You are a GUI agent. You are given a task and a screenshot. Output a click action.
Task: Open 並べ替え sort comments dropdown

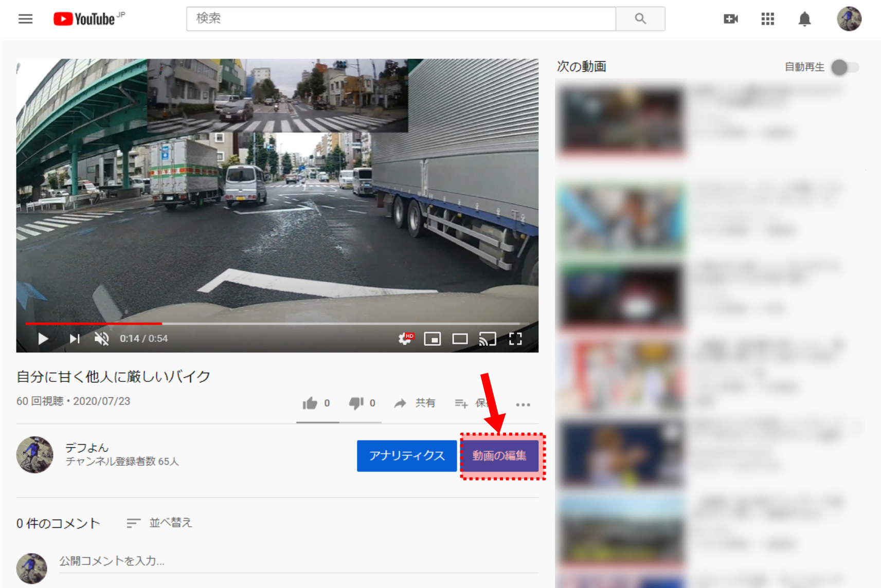159,523
